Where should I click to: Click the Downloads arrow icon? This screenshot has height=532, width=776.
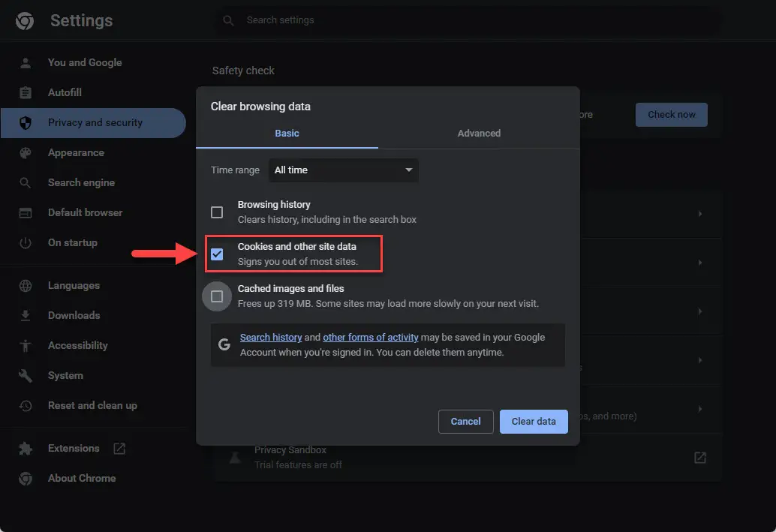[x=26, y=316]
